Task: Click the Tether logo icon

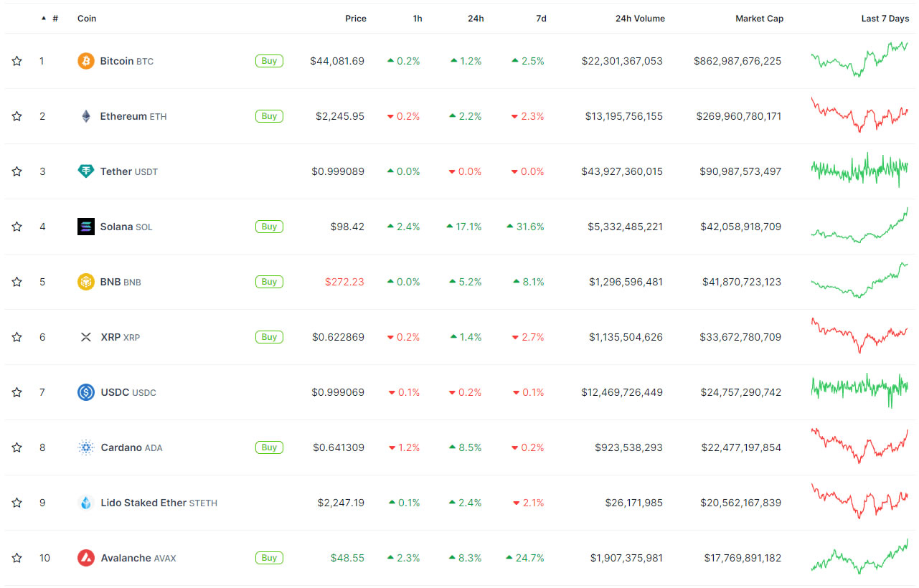Action: (x=86, y=171)
